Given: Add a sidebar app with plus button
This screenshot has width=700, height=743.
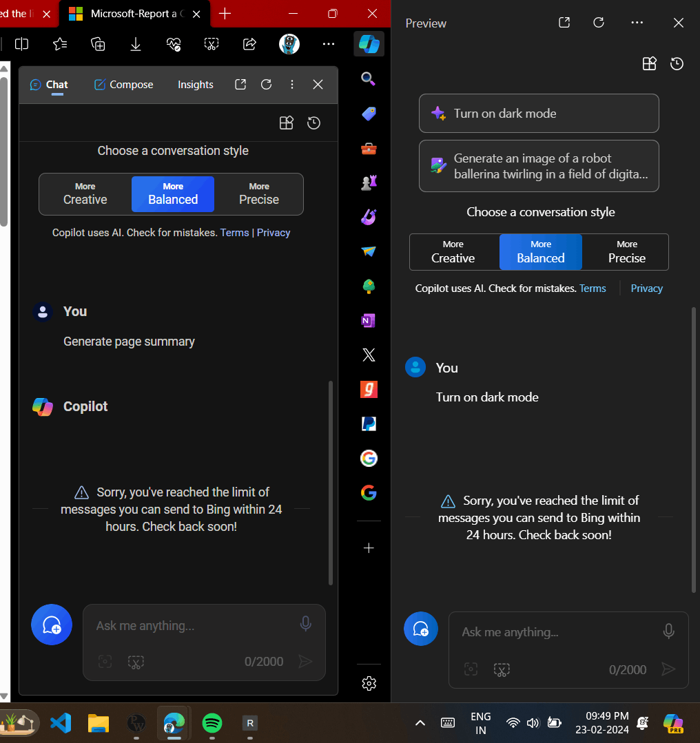Looking at the screenshot, I should (369, 548).
